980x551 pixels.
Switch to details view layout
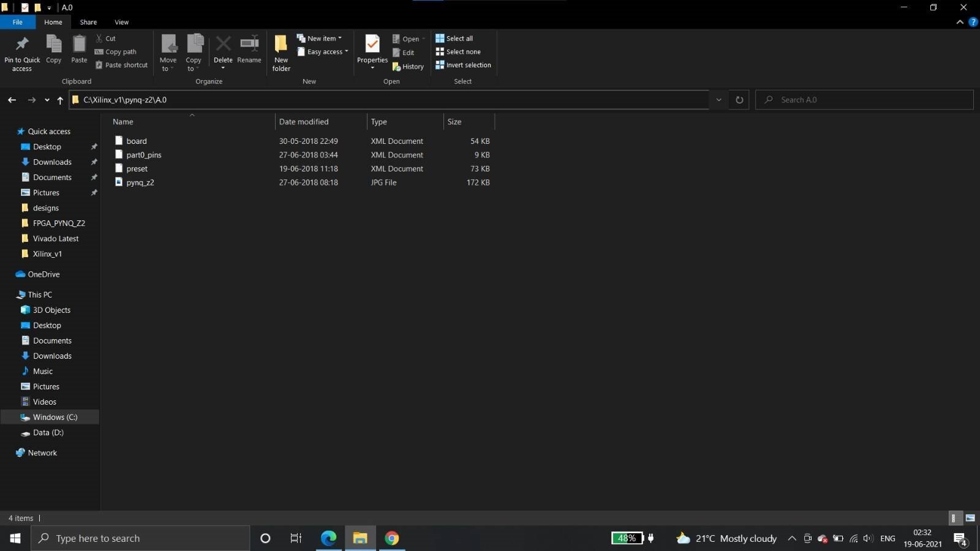click(x=954, y=518)
